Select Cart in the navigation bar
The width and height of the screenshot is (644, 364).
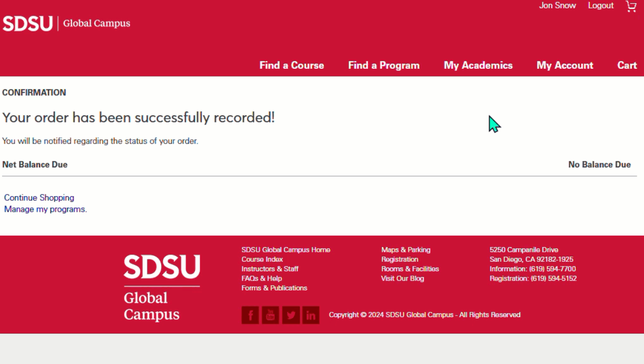point(627,65)
